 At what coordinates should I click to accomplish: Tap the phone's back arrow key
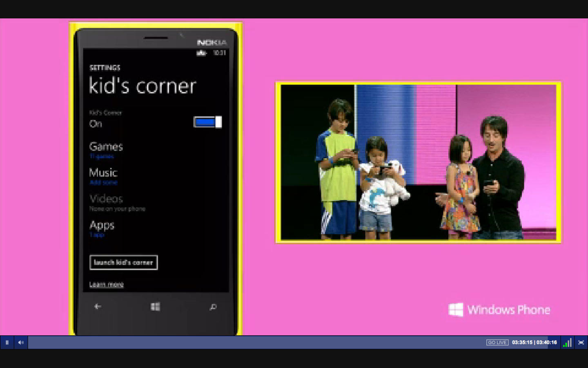(98, 306)
